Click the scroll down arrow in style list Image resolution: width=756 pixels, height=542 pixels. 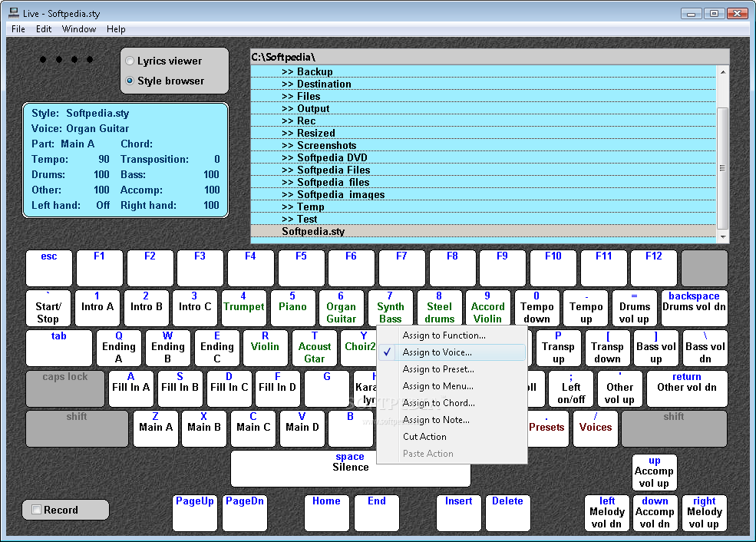click(723, 236)
